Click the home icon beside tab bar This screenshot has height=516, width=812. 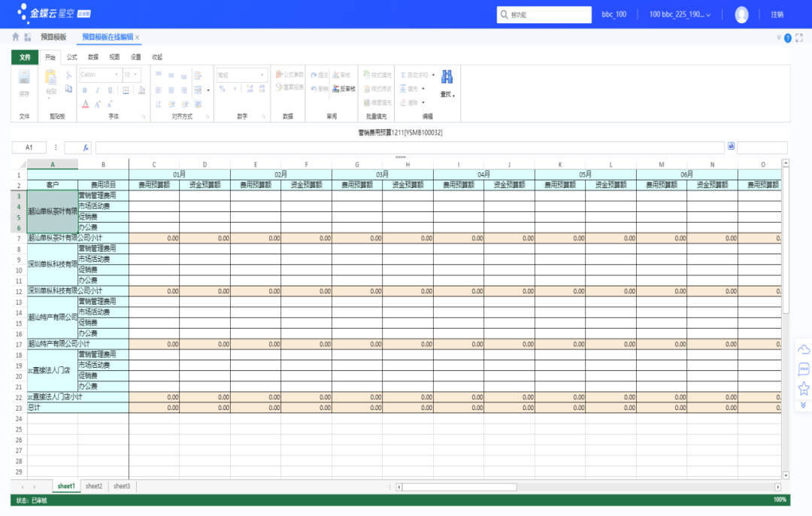16,37
